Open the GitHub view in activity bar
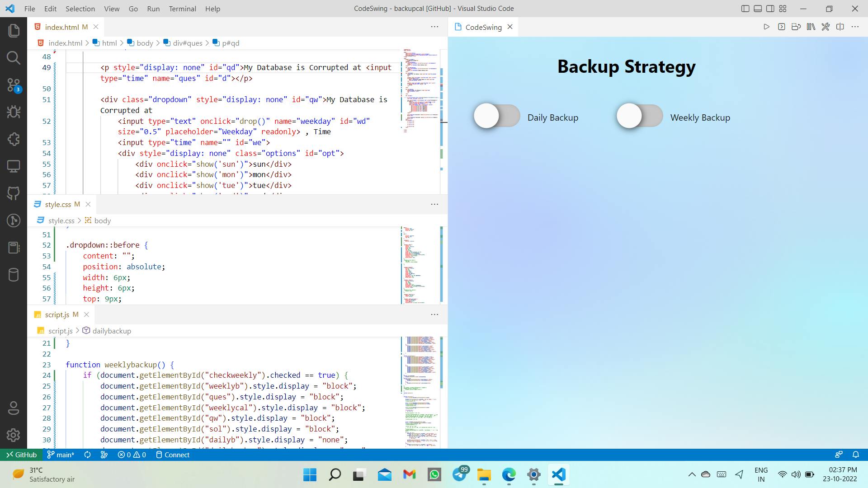Screen dimensions: 868x488 click(14, 193)
